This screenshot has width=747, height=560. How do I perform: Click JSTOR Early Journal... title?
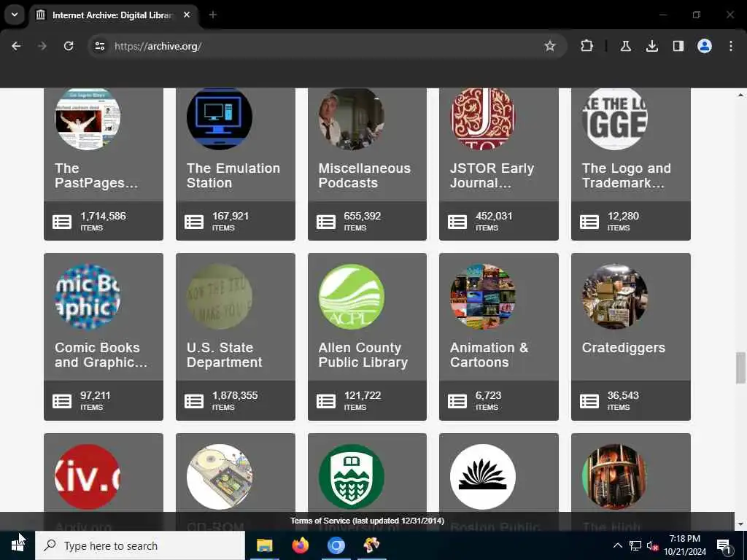point(492,175)
